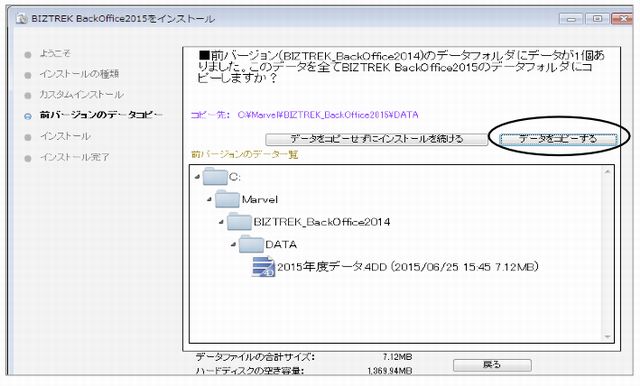
Task: Click the C: drive folder icon
Action: click(215, 176)
